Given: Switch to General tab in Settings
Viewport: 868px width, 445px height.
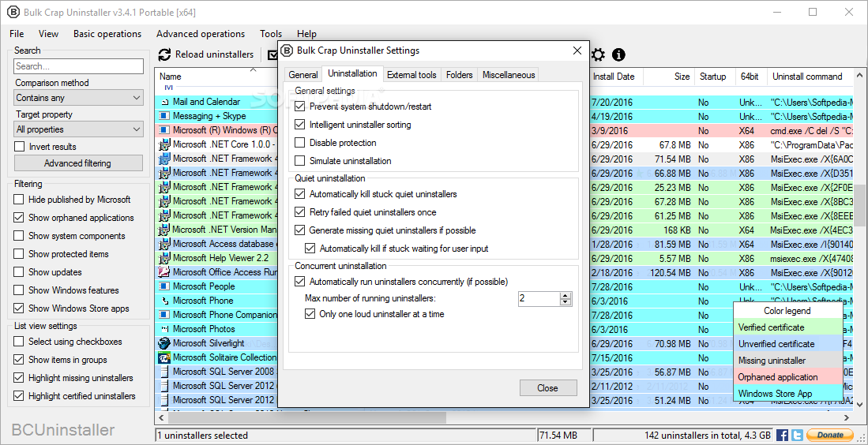Looking at the screenshot, I should point(303,75).
